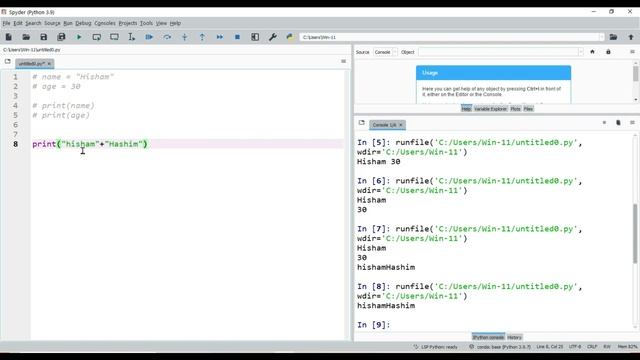Open the Consoles menu
The image size is (640, 360).
pos(105,23)
